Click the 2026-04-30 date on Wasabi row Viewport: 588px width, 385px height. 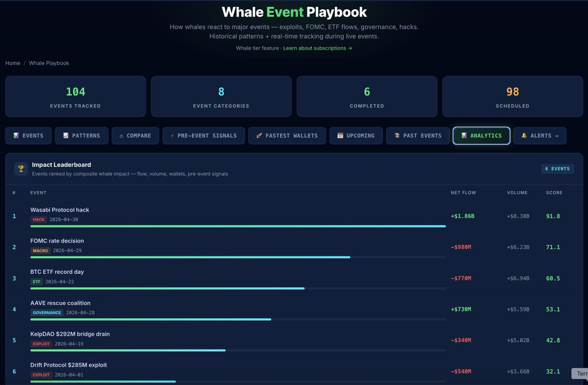point(64,219)
